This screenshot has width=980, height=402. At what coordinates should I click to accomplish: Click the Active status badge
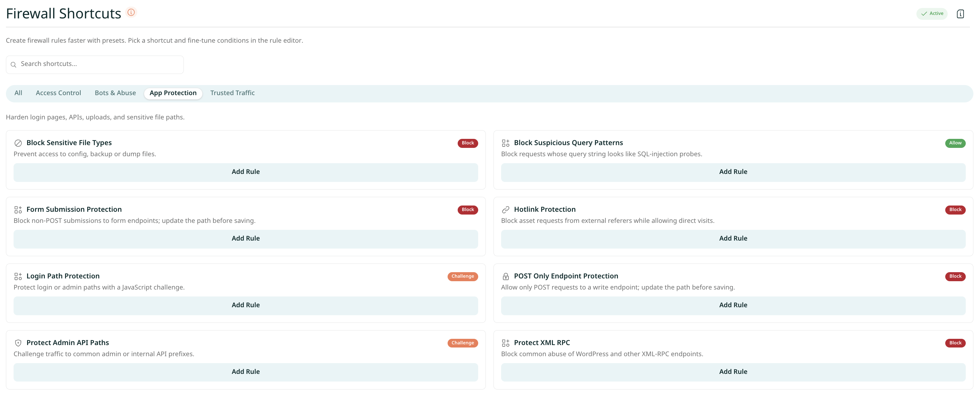932,14
